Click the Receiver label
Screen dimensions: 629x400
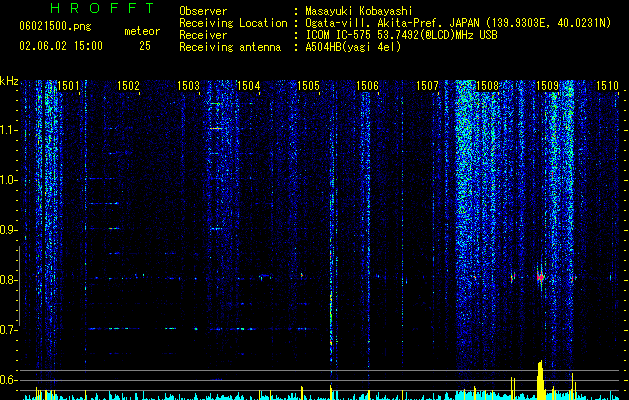coord(203,35)
